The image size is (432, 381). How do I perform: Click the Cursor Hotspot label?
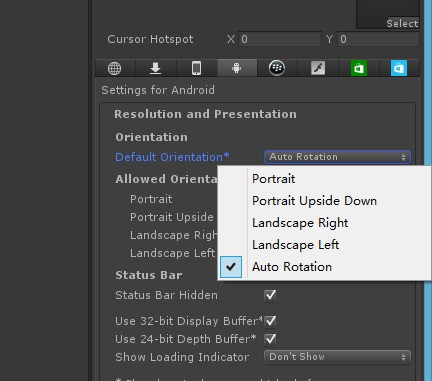point(150,39)
